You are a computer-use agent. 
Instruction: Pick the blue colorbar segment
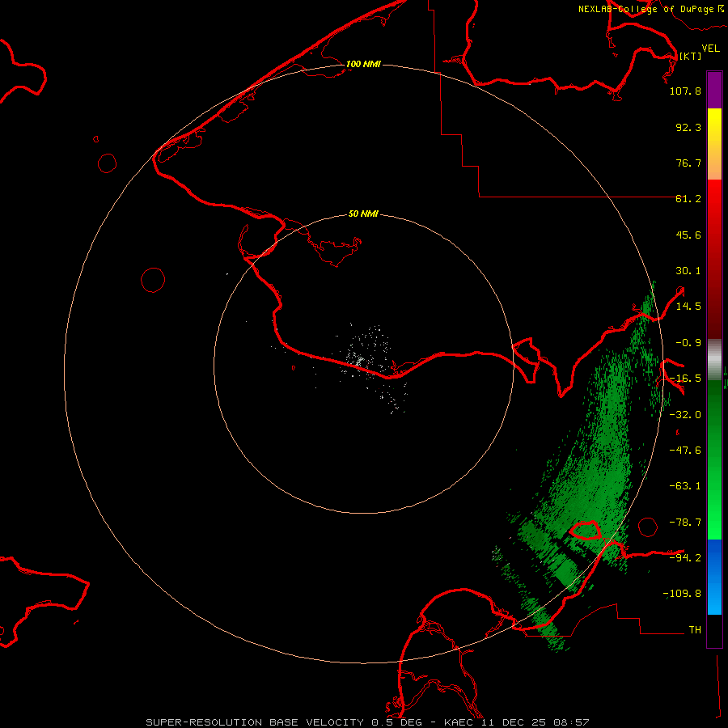(714, 577)
